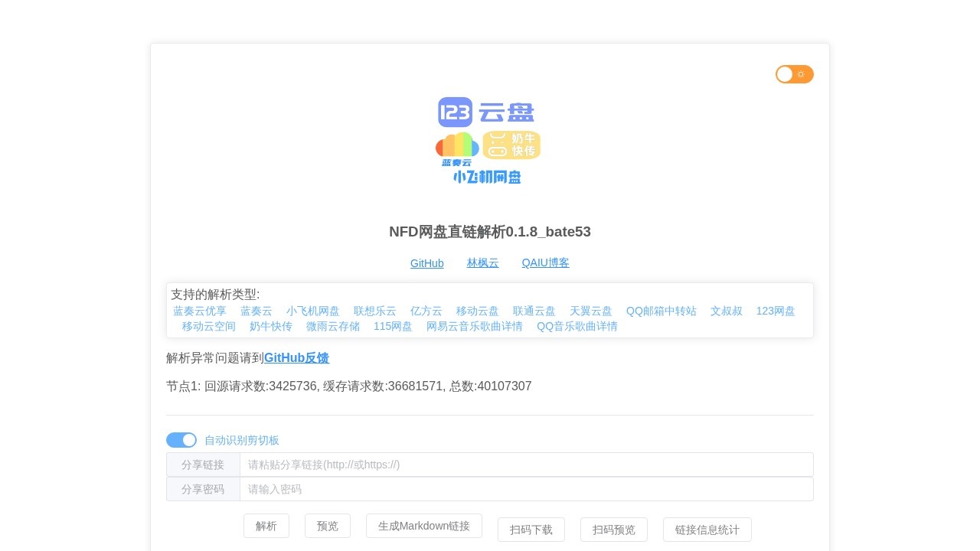980x551 pixels.
Task: Open the GitHub link
Action: 427,262
